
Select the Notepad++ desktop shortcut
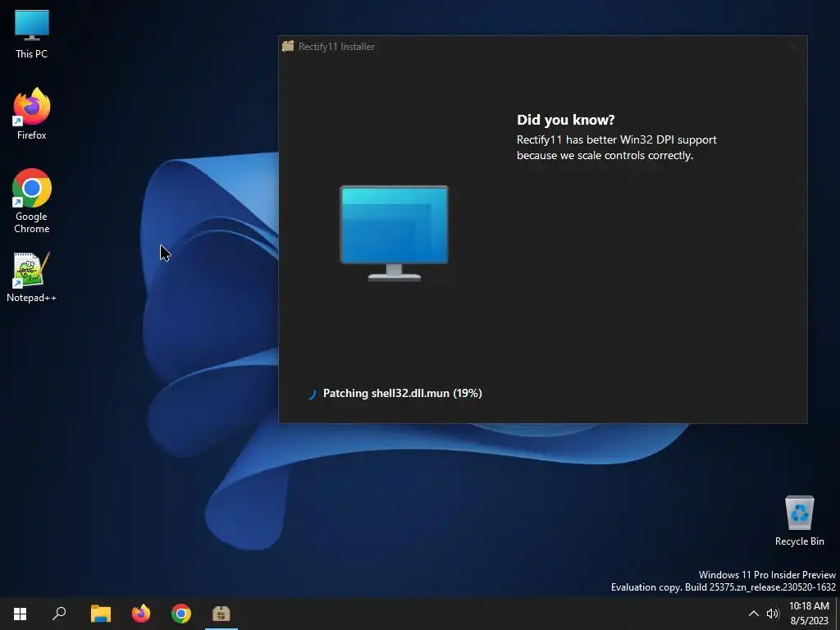tap(32, 277)
